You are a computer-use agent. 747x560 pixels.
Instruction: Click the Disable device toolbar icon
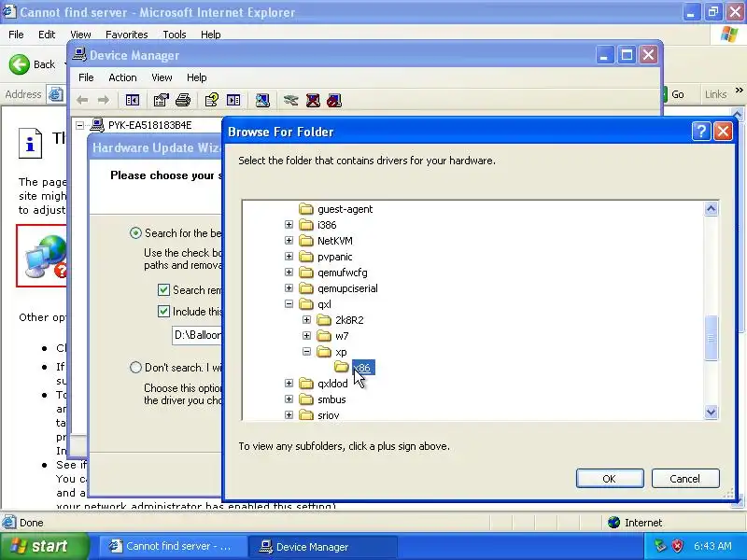(334, 100)
